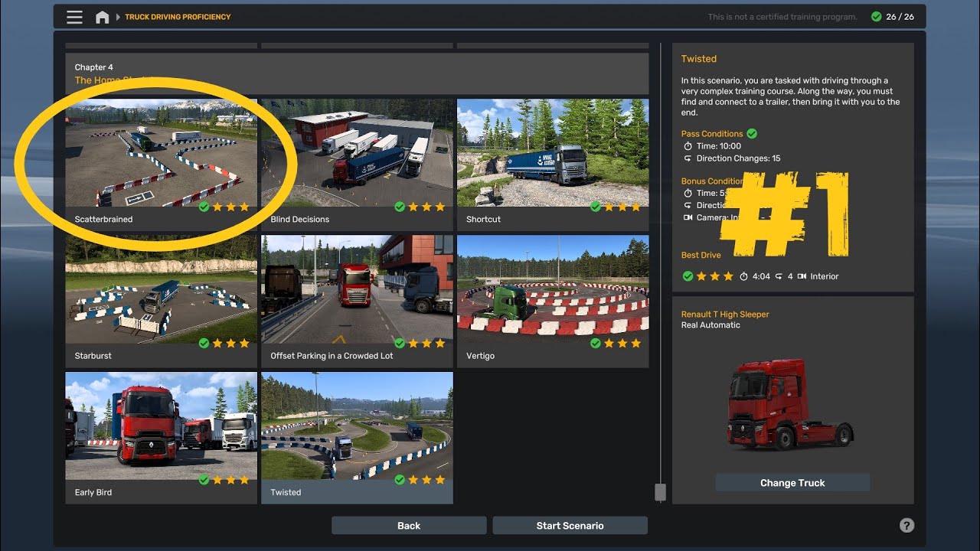Click the Pass Conditions green checkmark

tap(752, 134)
